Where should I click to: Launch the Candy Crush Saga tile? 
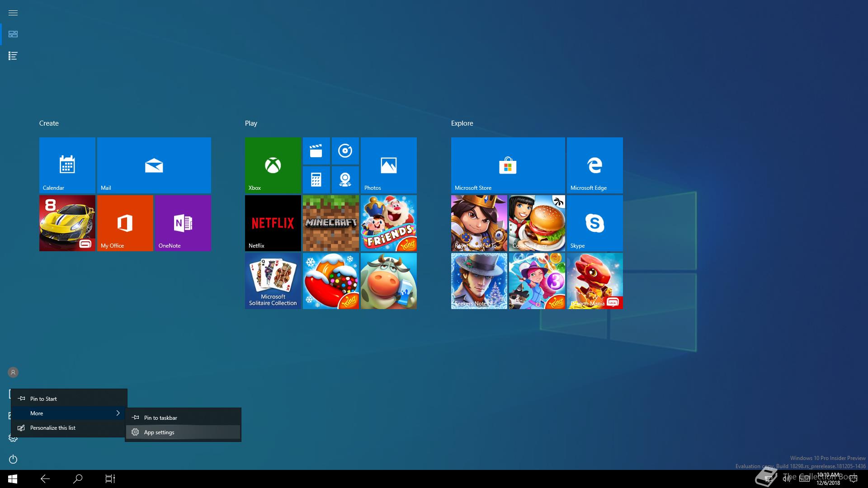click(x=330, y=281)
